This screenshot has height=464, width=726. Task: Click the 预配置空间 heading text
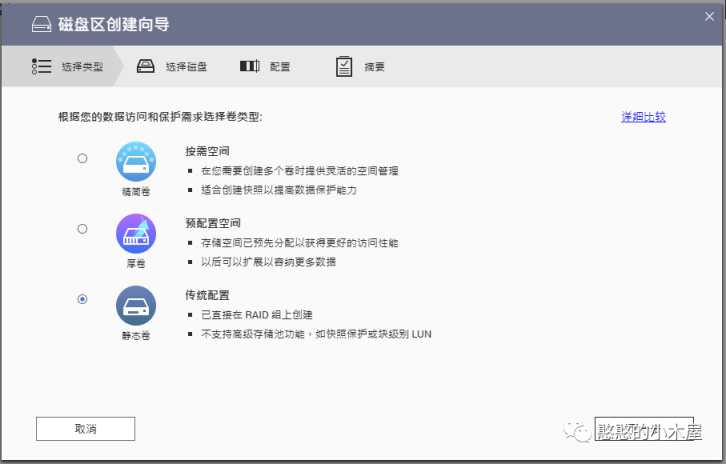pos(213,223)
